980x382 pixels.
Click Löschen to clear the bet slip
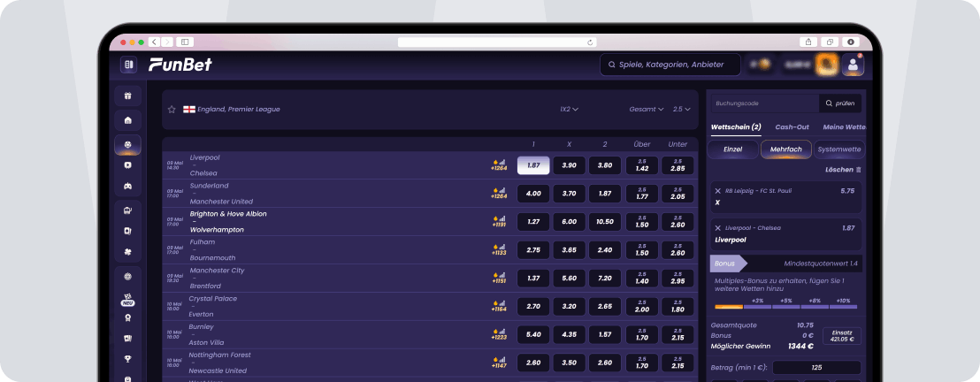pyautogui.click(x=843, y=170)
